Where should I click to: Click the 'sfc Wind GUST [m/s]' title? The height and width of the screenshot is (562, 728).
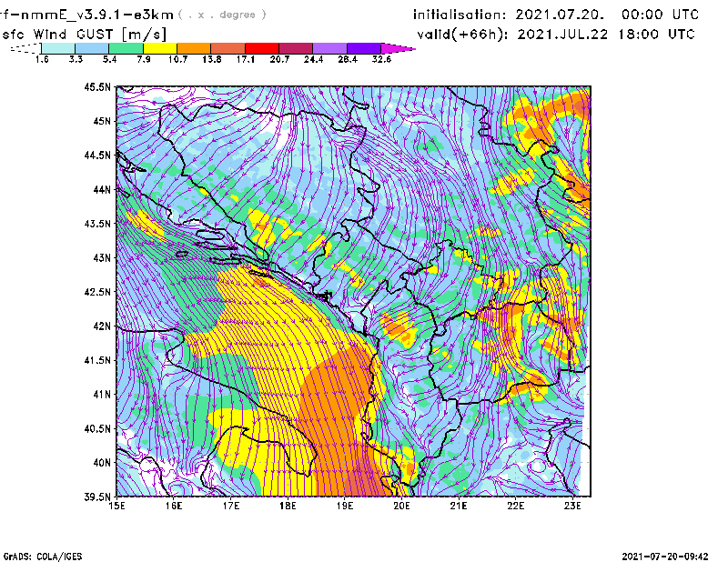pos(84,35)
